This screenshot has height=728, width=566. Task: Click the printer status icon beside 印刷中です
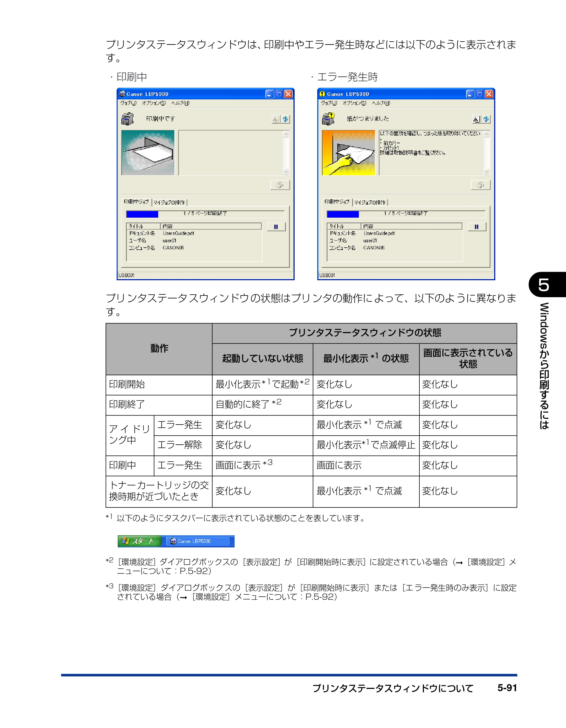127,119
